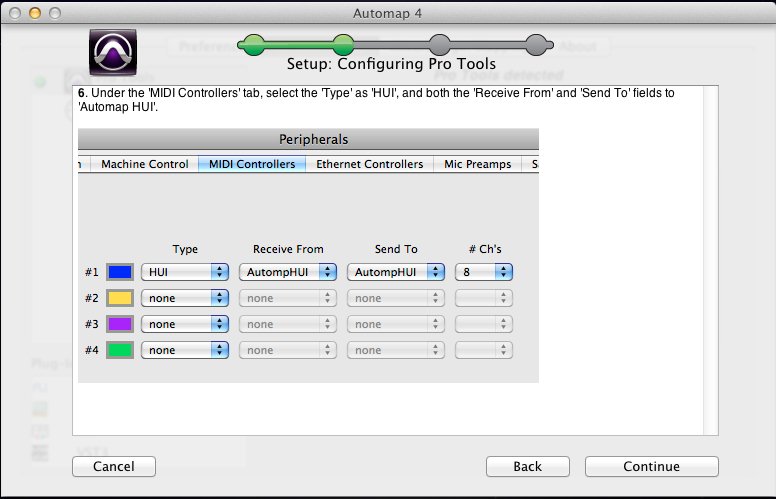Click the first green setup progress step
The width and height of the screenshot is (776, 499).
tap(255, 44)
